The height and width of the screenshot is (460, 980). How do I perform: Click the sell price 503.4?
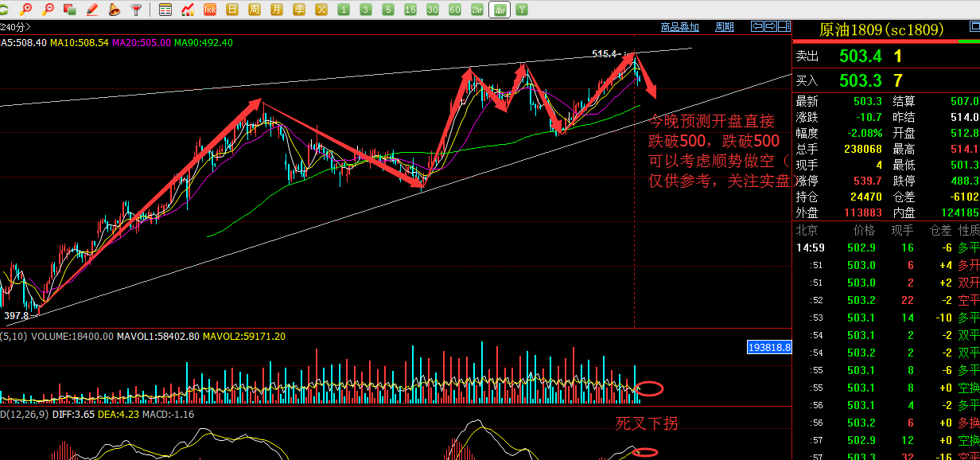click(x=861, y=56)
